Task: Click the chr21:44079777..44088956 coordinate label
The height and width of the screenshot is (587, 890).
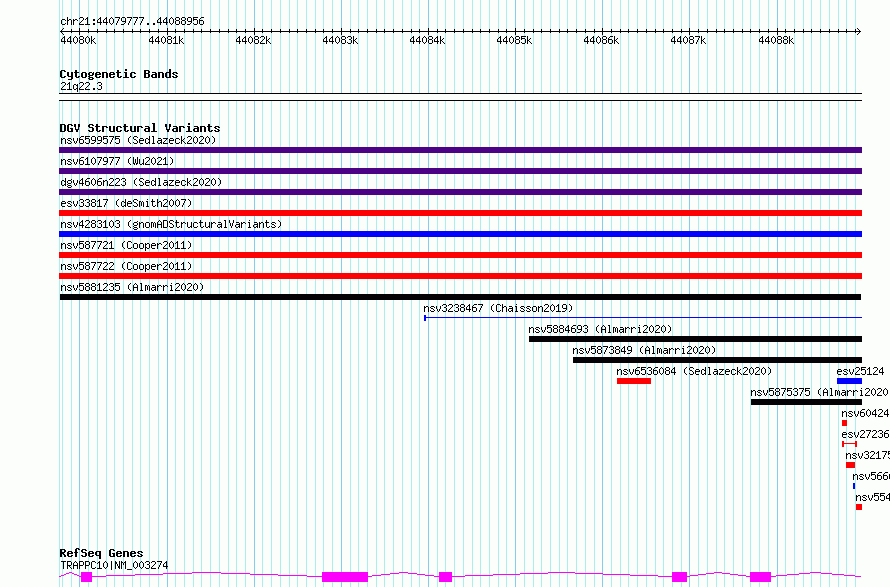Action: click(132, 21)
